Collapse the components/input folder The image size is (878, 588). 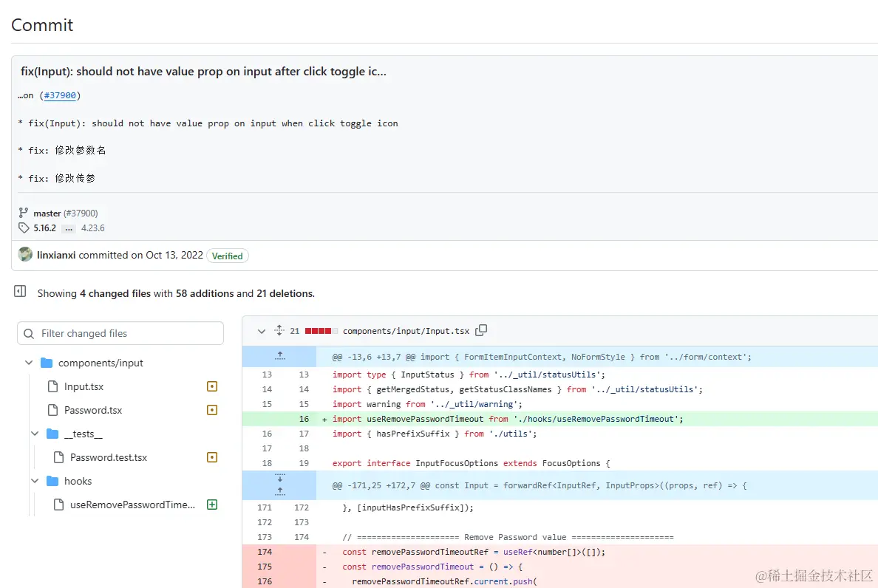tap(29, 363)
